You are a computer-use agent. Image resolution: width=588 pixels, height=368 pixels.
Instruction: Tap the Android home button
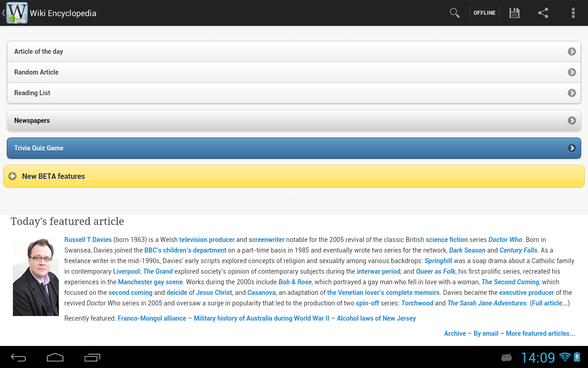55,357
